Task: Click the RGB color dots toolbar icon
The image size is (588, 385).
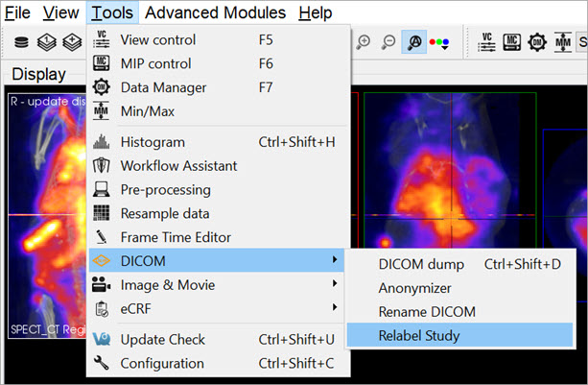Action: coord(442,42)
